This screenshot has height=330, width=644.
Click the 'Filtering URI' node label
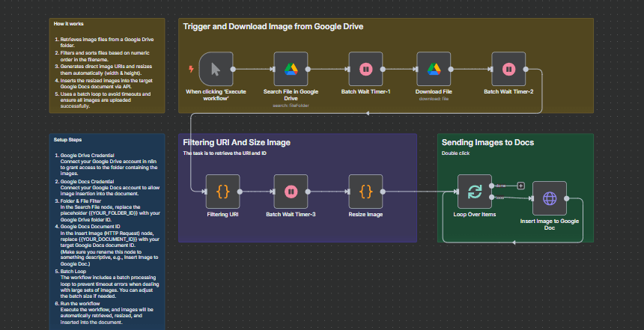point(222,214)
